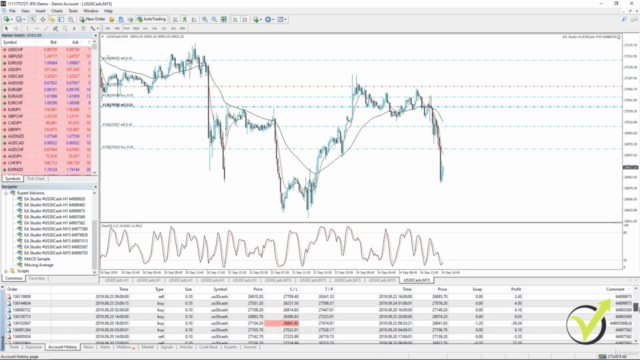This screenshot has height=360, width=640.
Task: Close the Market Watch panel
Action: [x=95, y=36]
